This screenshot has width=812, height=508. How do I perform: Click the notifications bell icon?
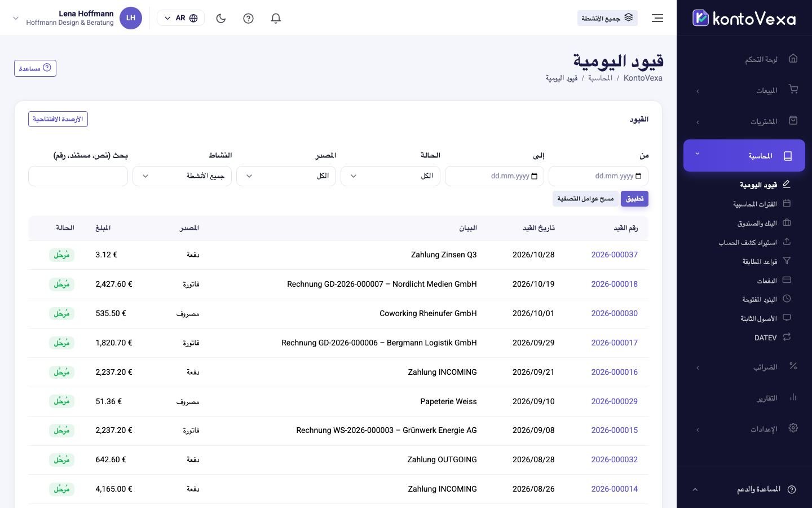coord(276,18)
